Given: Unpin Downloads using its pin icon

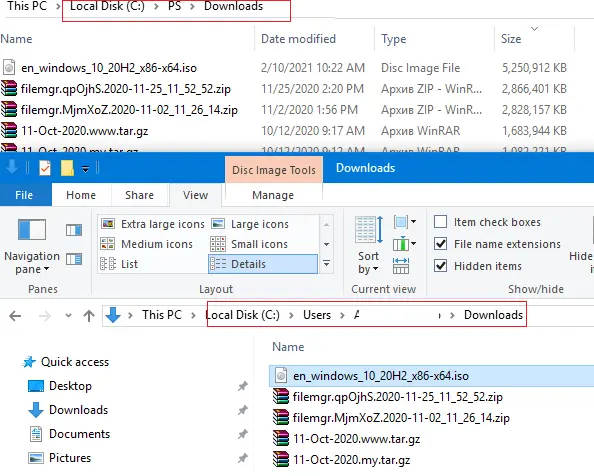Looking at the screenshot, I should pyautogui.click(x=242, y=410).
